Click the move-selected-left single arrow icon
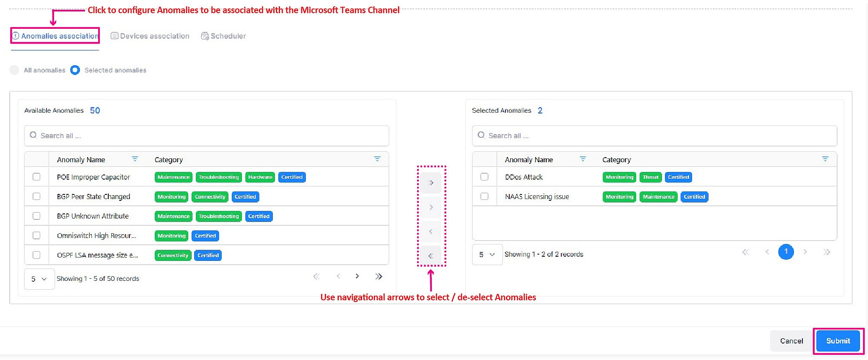 [x=431, y=232]
